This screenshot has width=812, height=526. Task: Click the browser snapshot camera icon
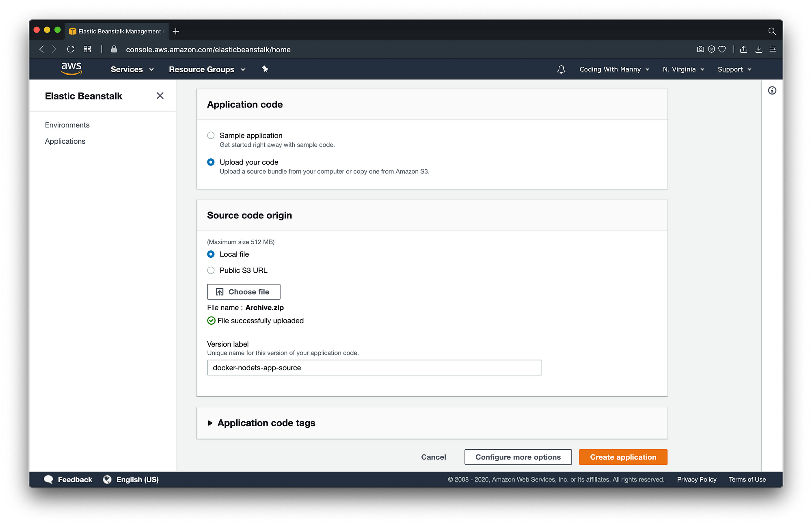[x=700, y=49]
